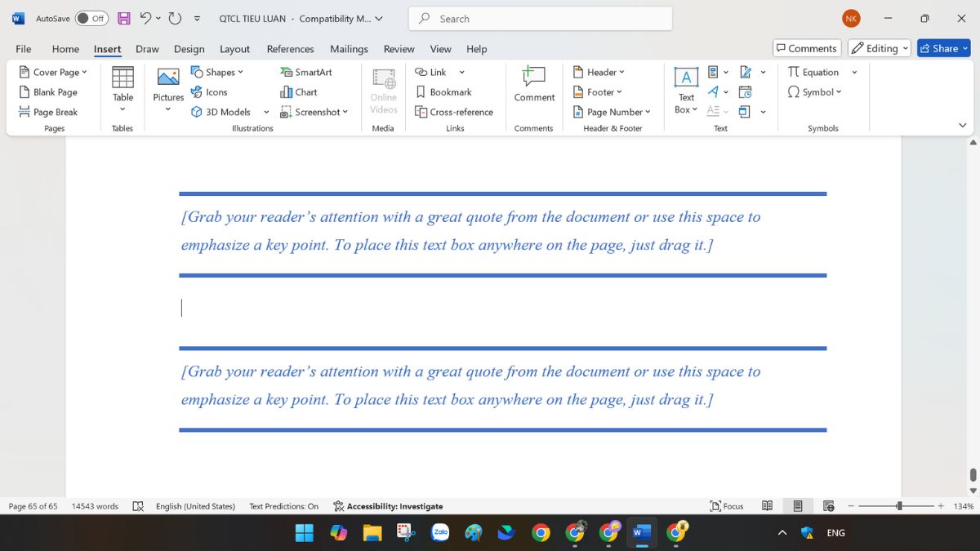
Task: Insert a 3D Models object
Action: coord(221,112)
